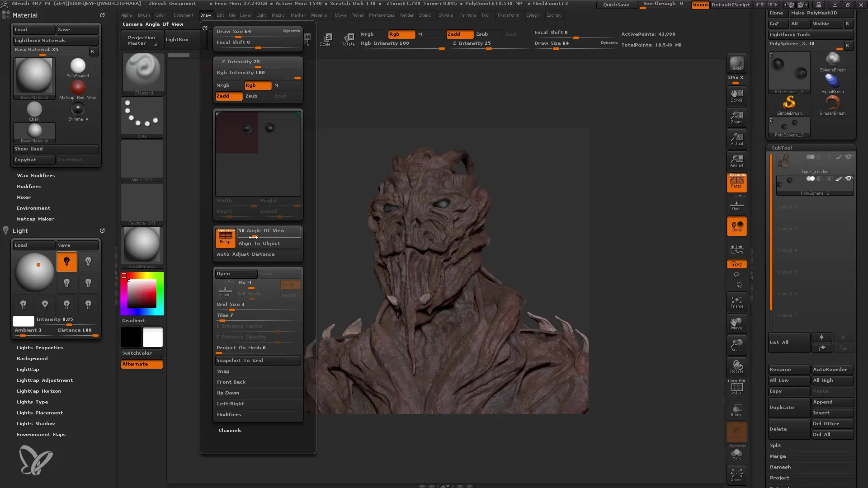Click the Rotate icon on right shelf

tap(736, 367)
